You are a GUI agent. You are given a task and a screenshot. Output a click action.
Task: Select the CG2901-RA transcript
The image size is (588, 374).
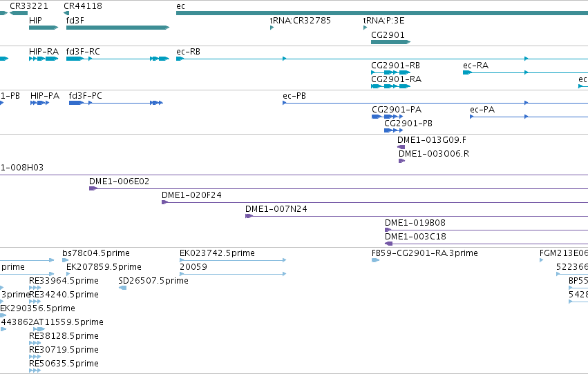click(x=391, y=86)
